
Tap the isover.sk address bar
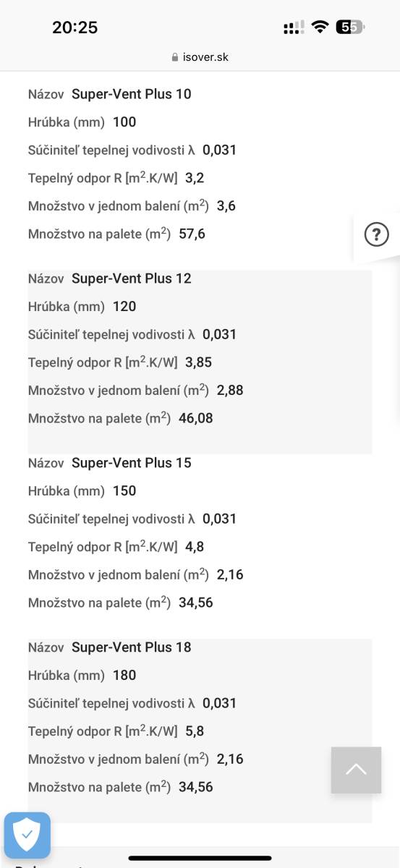(200, 57)
